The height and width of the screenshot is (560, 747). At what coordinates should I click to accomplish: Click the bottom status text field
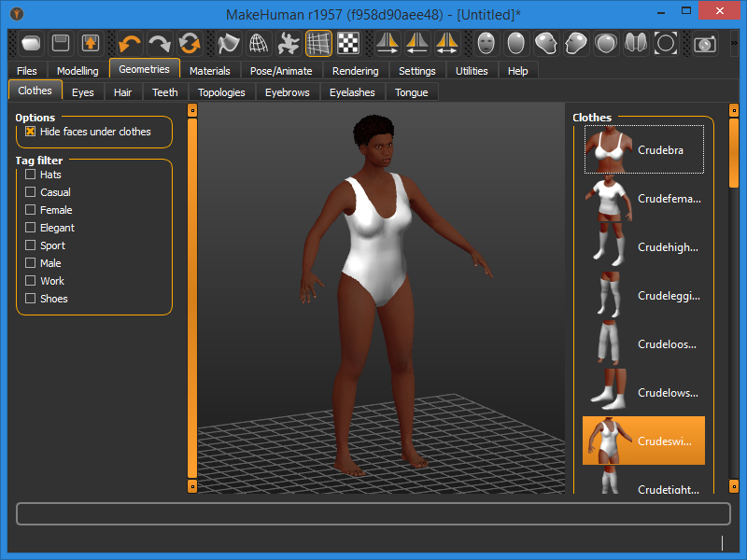pos(373,514)
